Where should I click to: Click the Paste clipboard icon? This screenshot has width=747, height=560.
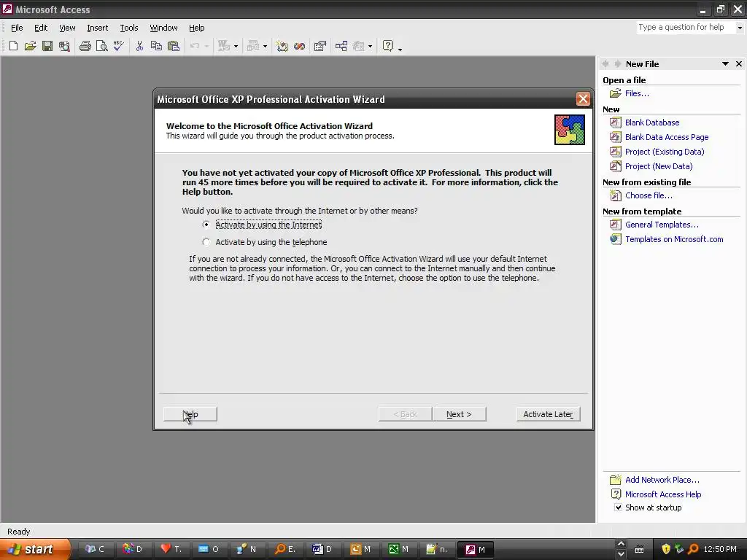pos(174,46)
